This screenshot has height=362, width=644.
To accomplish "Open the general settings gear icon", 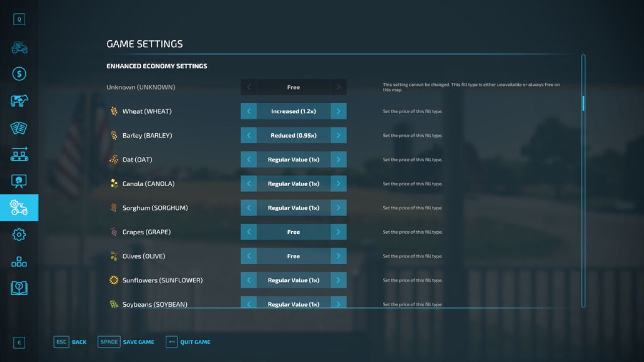I will (x=19, y=234).
